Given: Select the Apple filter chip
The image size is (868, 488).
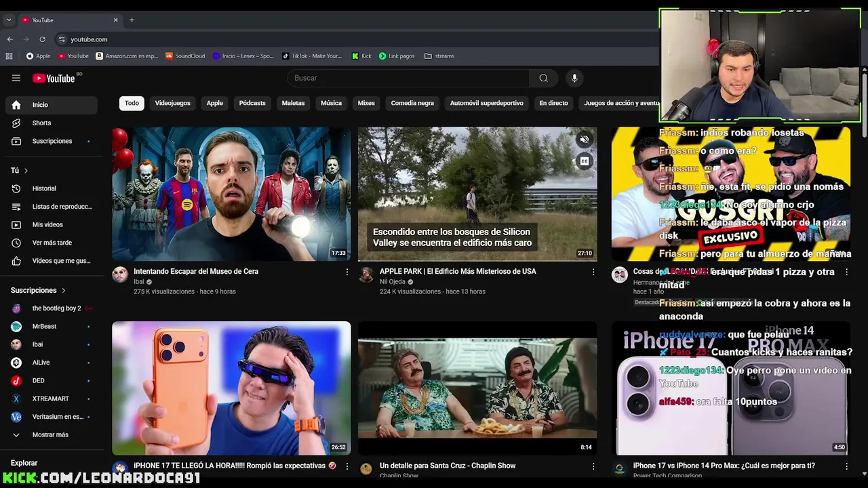Looking at the screenshot, I should (x=215, y=103).
